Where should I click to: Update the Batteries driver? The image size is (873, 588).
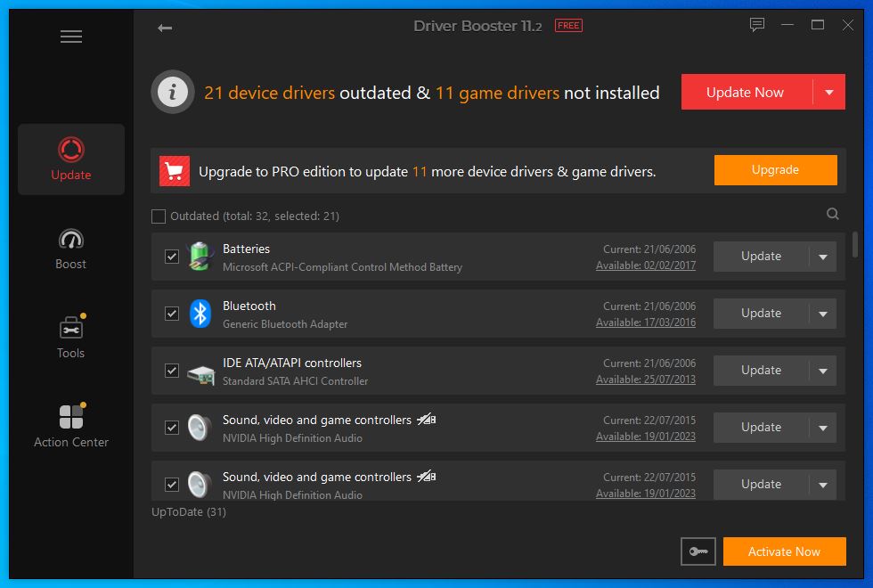click(x=761, y=257)
